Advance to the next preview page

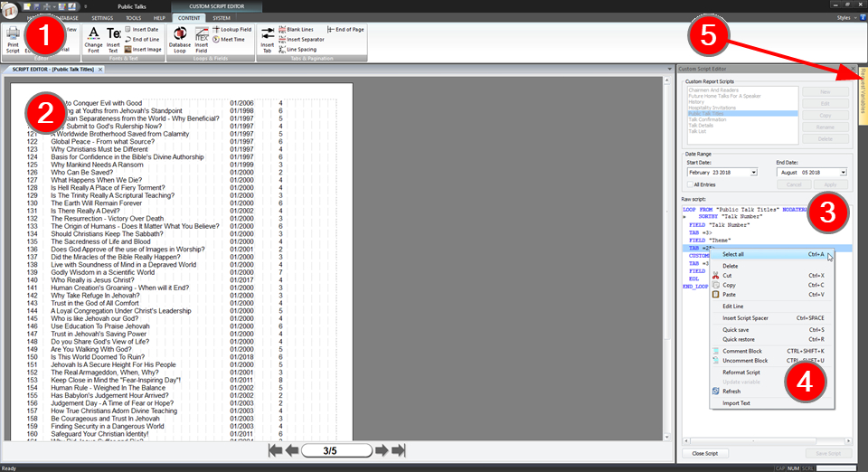coord(382,450)
